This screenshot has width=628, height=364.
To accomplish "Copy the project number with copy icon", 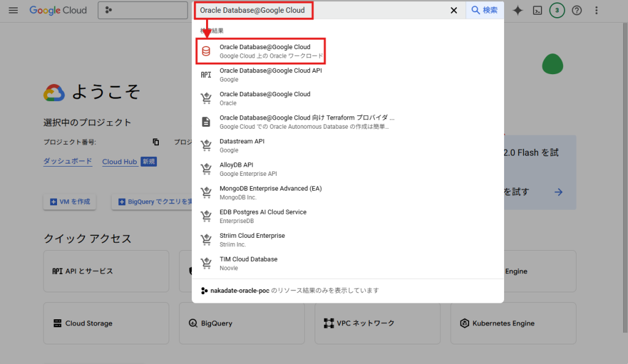I will 156,142.
